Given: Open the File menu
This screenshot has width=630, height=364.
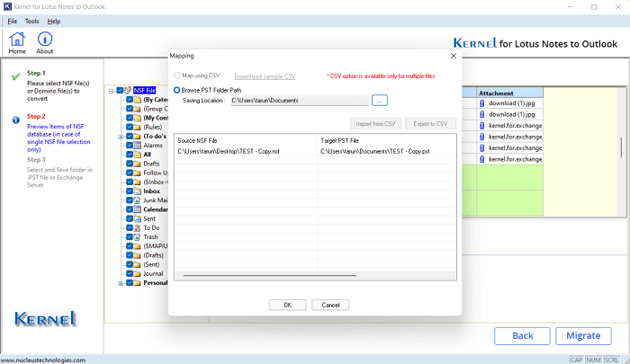Looking at the screenshot, I should pos(12,22).
